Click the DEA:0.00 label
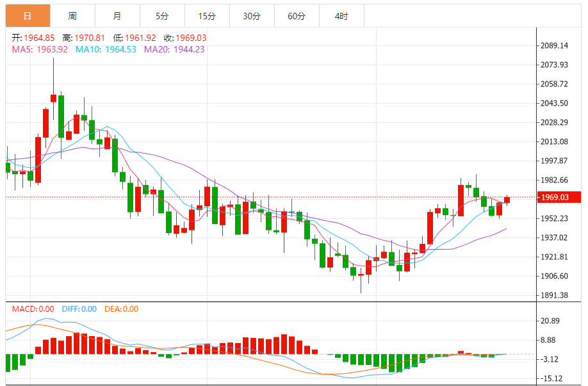The width and height of the screenshot is (588, 386). [122, 309]
